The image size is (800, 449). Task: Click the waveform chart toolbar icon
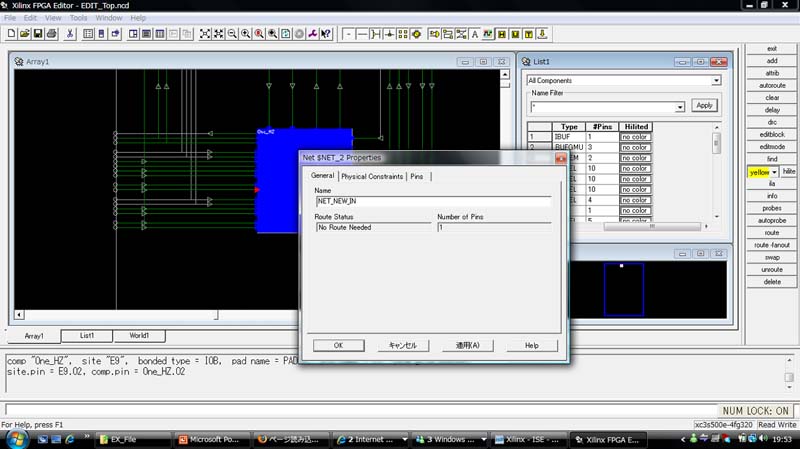[488, 34]
